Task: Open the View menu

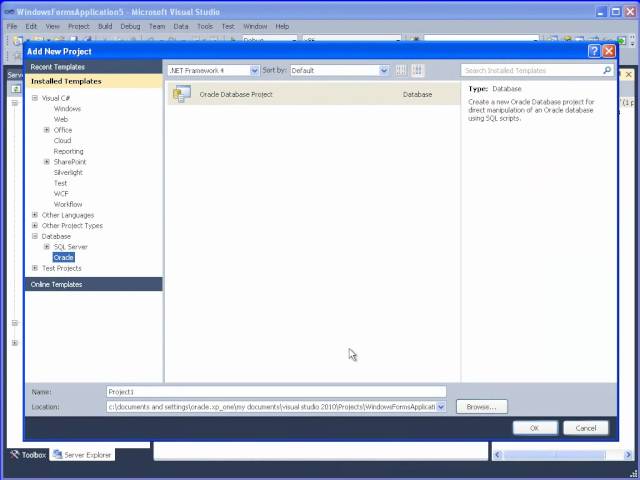Action: [x=52, y=26]
